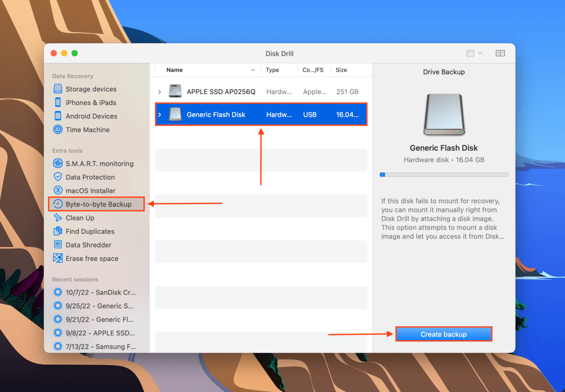Expand the APPLE SSD AP0256Q row
565x392 pixels.
(160, 92)
